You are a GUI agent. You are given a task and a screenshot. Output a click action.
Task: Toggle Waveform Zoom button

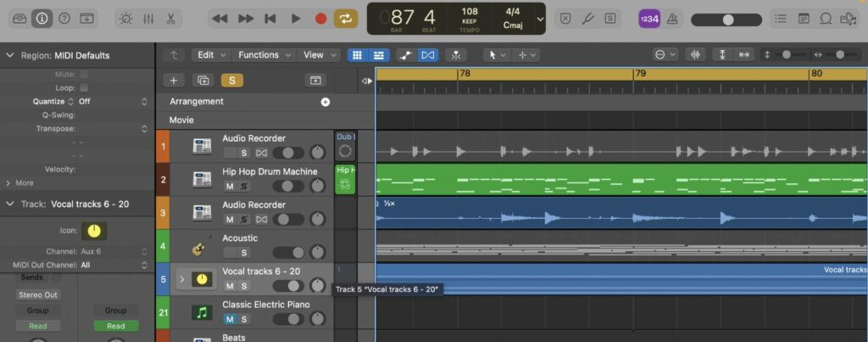(696, 55)
